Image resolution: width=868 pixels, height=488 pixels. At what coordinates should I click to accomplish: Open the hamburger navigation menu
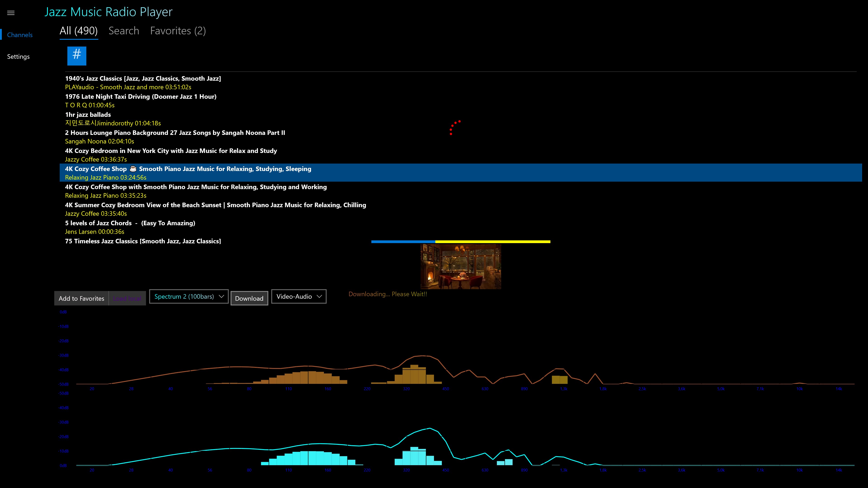[11, 13]
